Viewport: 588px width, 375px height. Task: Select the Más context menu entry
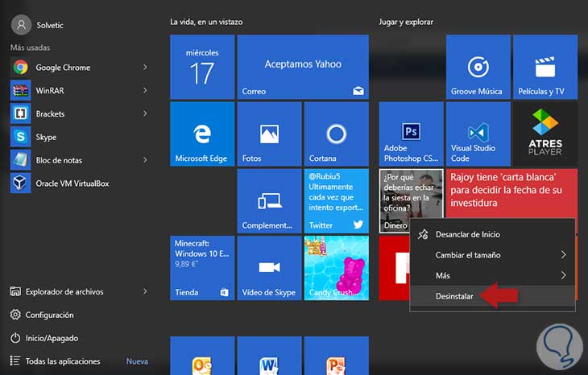click(x=492, y=276)
